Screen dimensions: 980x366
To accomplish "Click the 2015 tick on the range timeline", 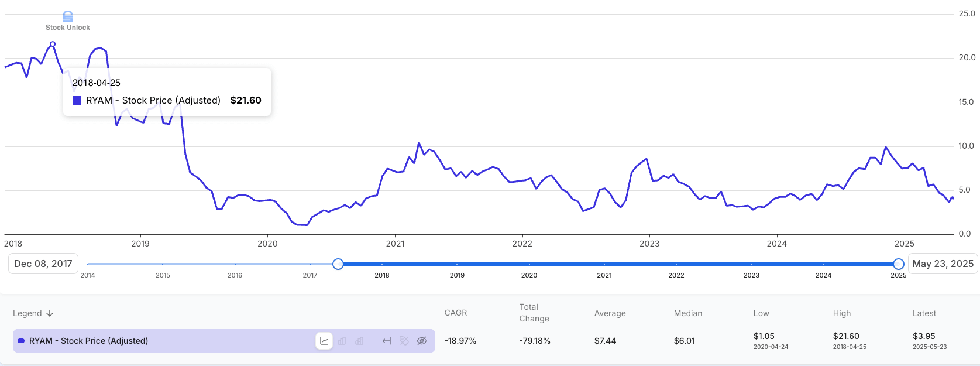I will point(163,275).
